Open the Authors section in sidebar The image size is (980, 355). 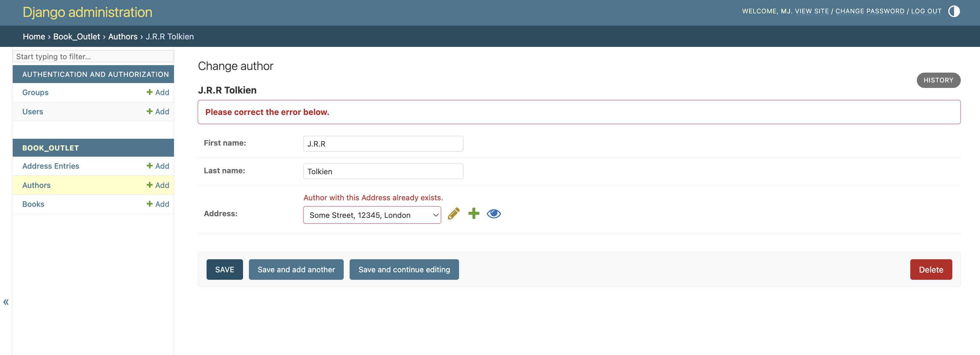(36, 185)
